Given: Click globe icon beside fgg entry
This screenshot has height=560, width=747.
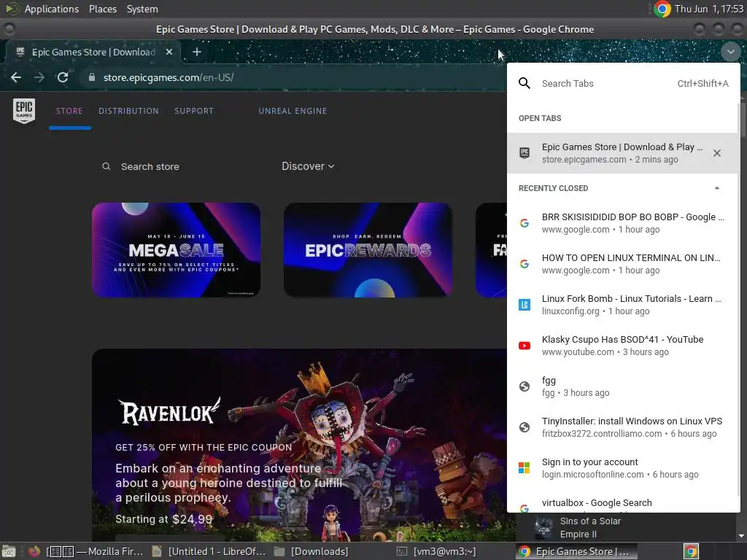Looking at the screenshot, I should click(x=524, y=386).
